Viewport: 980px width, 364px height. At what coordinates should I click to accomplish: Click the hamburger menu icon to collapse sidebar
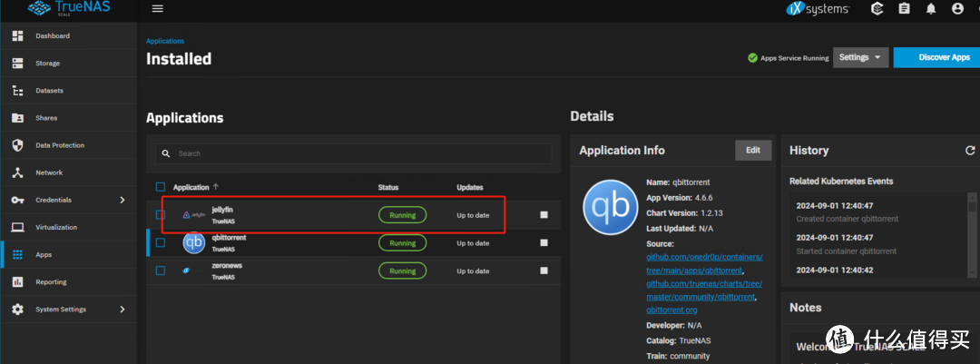158,9
